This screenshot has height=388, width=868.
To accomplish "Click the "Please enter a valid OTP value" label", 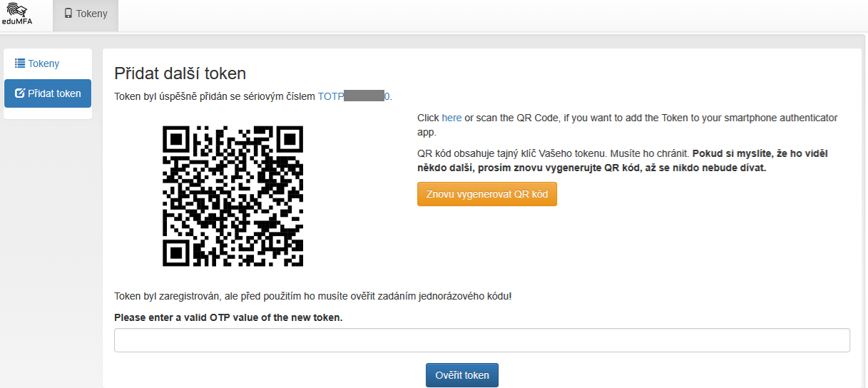I will point(228,317).
